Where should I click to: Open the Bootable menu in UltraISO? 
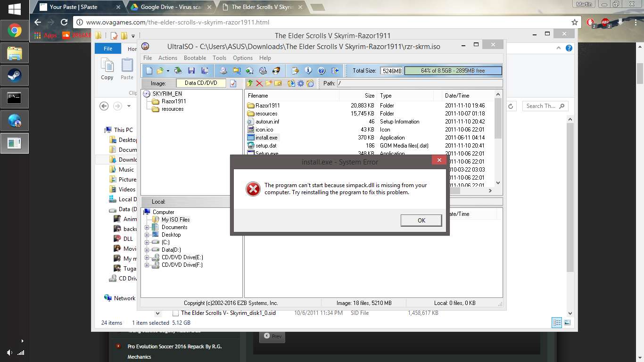coord(195,58)
